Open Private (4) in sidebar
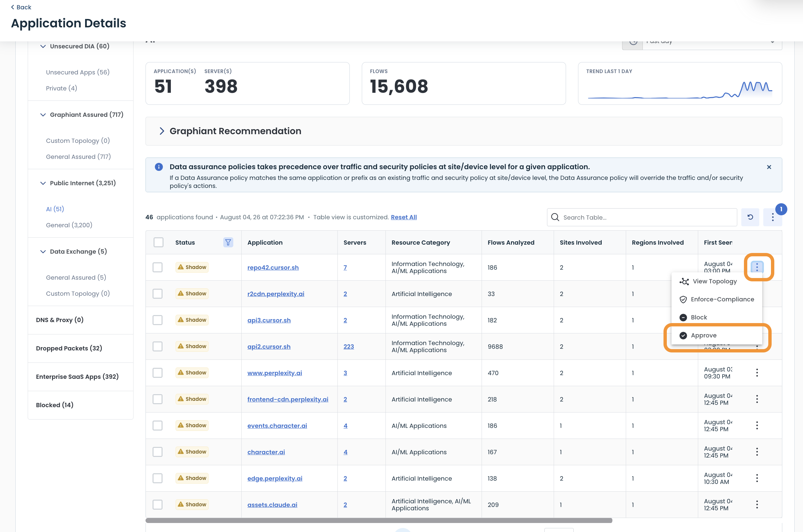The width and height of the screenshot is (803, 532). (x=61, y=88)
